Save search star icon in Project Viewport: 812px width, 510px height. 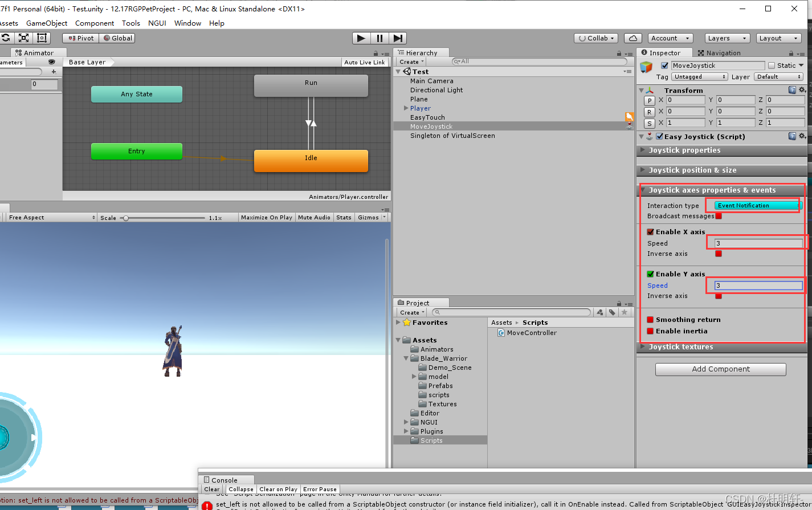click(x=625, y=312)
